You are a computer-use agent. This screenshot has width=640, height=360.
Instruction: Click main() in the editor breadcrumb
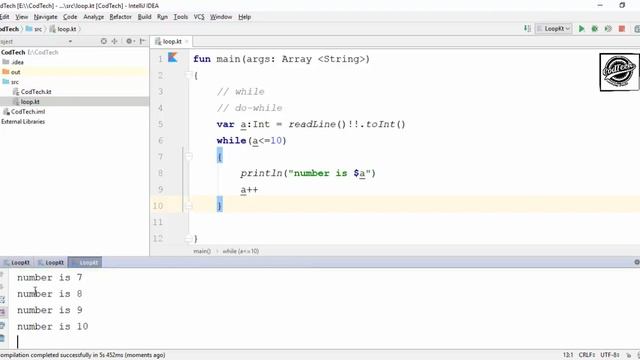[x=202, y=251]
